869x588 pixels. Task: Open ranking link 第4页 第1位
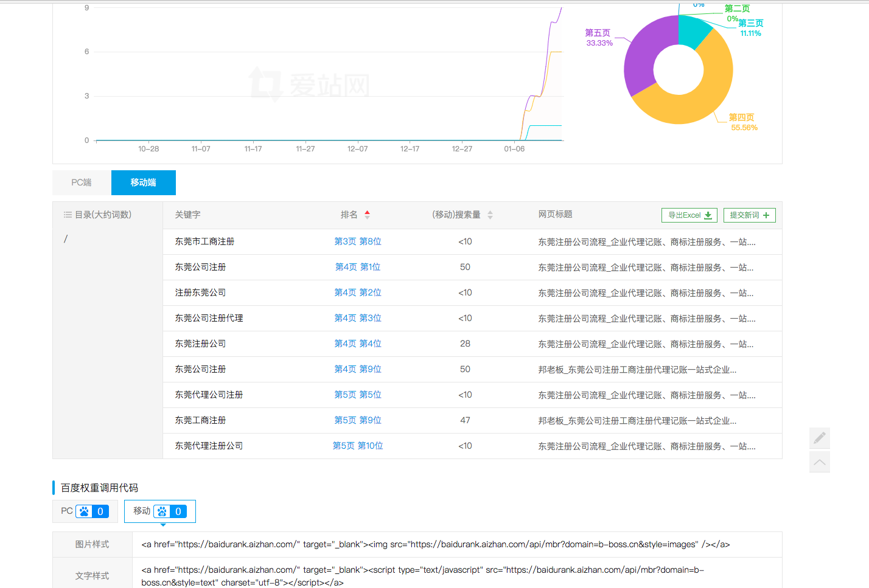click(x=358, y=267)
